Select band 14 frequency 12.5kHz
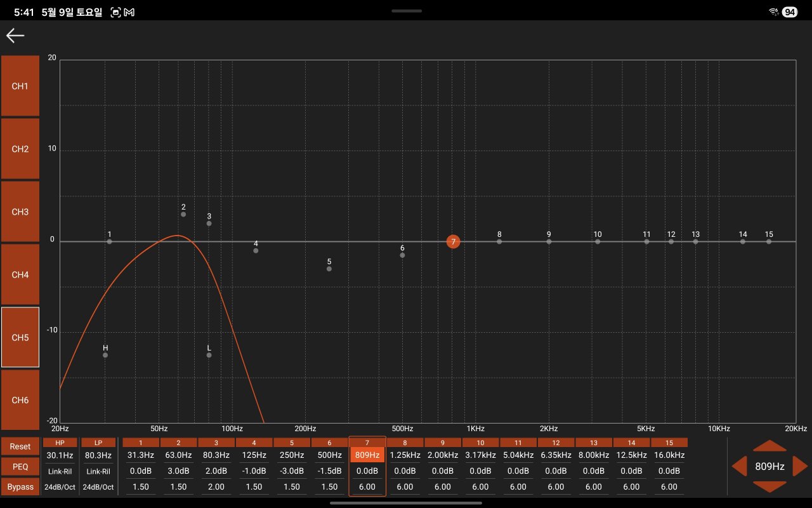The image size is (812, 508). point(631,455)
